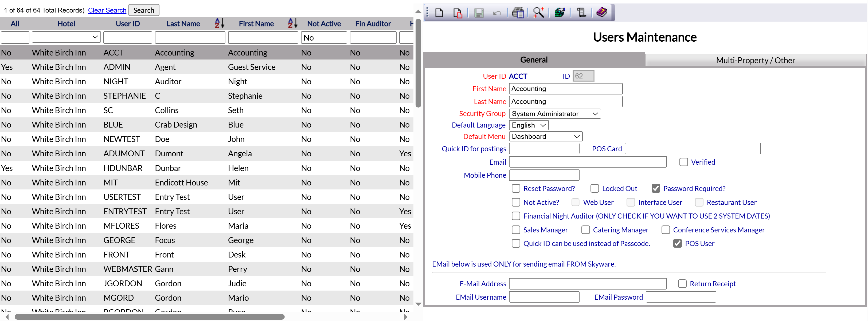Open the Default Language dropdown
The height and width of the screenshot is (321, 868).
(x=529, y=125)
